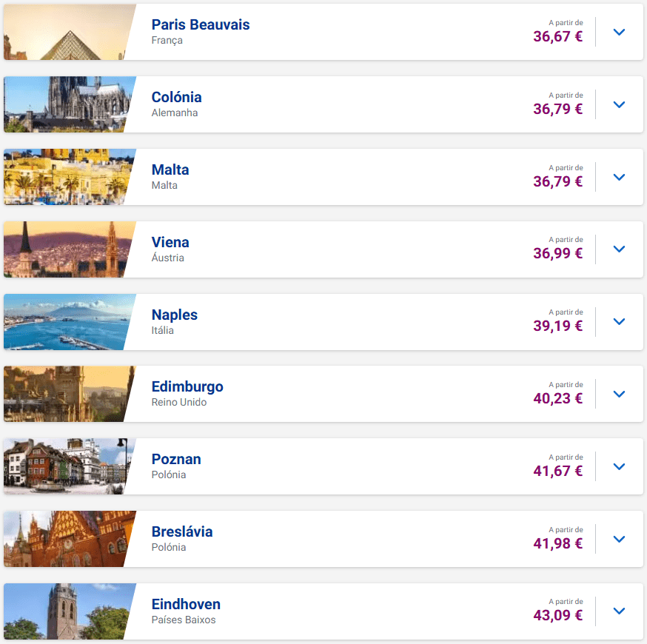Select the 39,19 € Naples fare
Image resolution: width=647 pixels, height=644 pixels.
coord(557,326)
